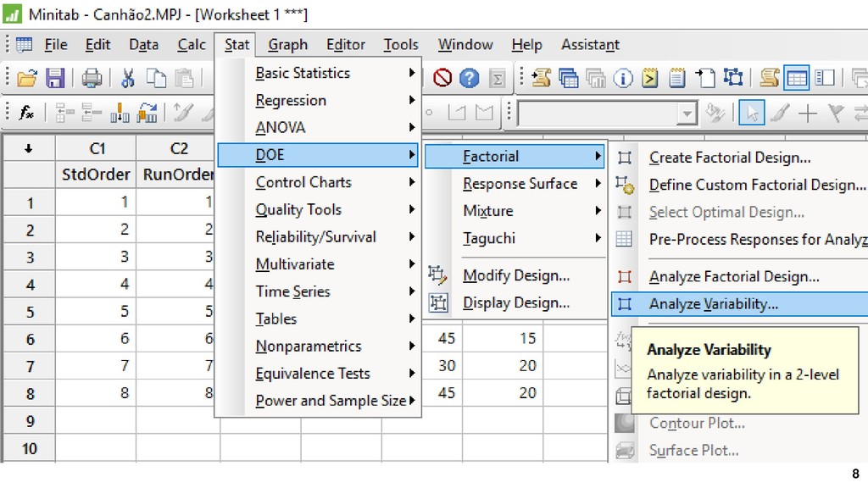Open the Nonparametrics submenu
The width and height of the screenshot is (868, 488).
319,346
